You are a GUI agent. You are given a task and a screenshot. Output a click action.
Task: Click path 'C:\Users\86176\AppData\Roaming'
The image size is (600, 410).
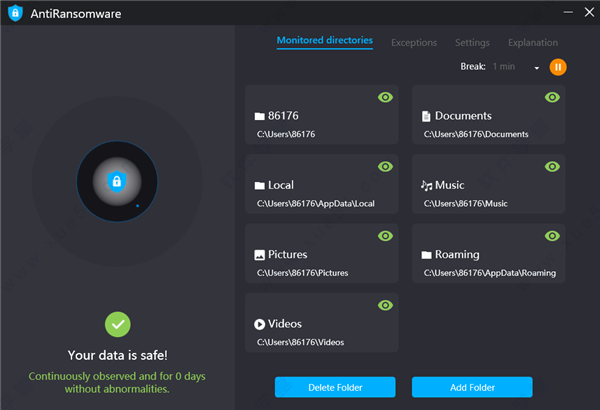pos(489,273)
